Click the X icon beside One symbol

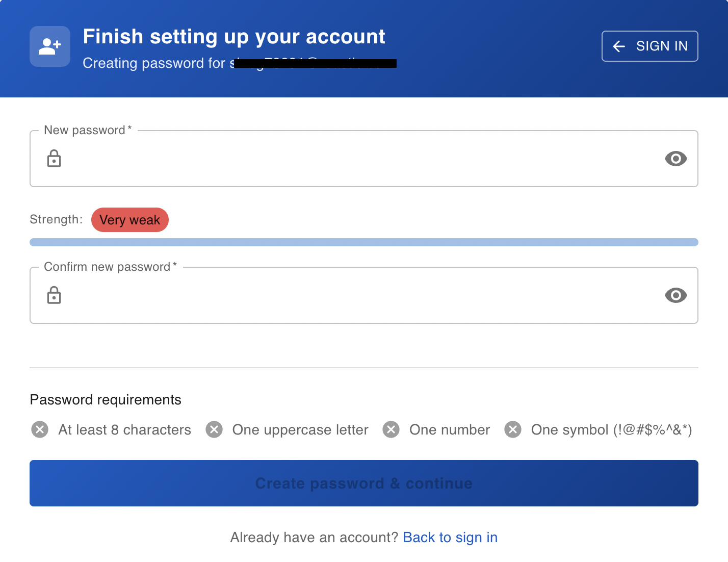(x=513, y=430)
